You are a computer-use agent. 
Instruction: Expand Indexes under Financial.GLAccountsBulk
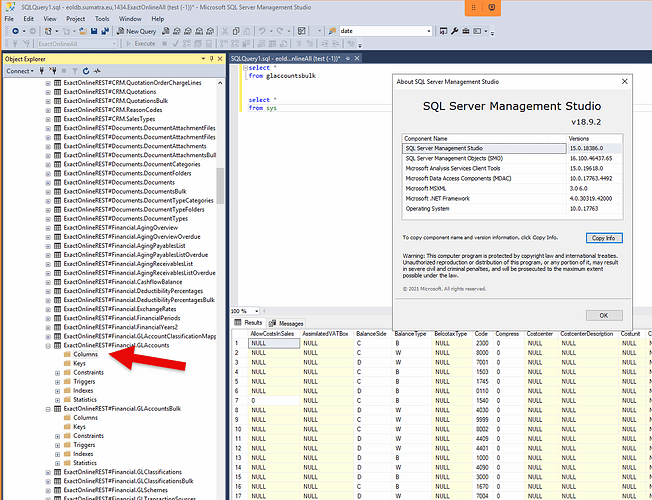click(58, 454)
